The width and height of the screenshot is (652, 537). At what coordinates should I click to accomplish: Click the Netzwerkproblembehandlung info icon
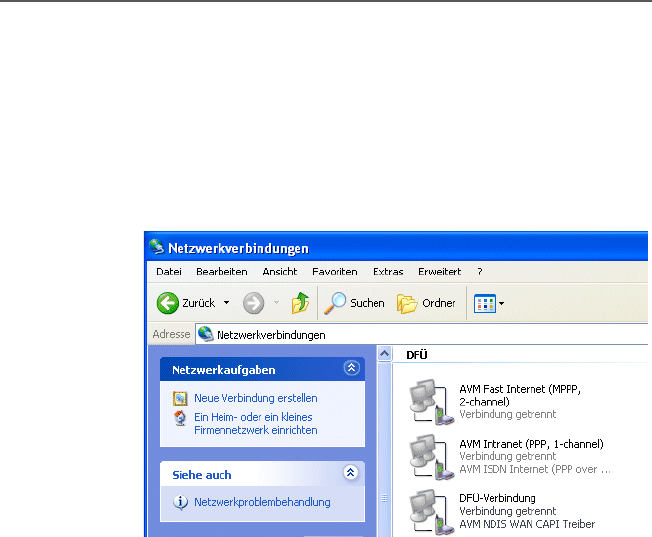point(180,502)
